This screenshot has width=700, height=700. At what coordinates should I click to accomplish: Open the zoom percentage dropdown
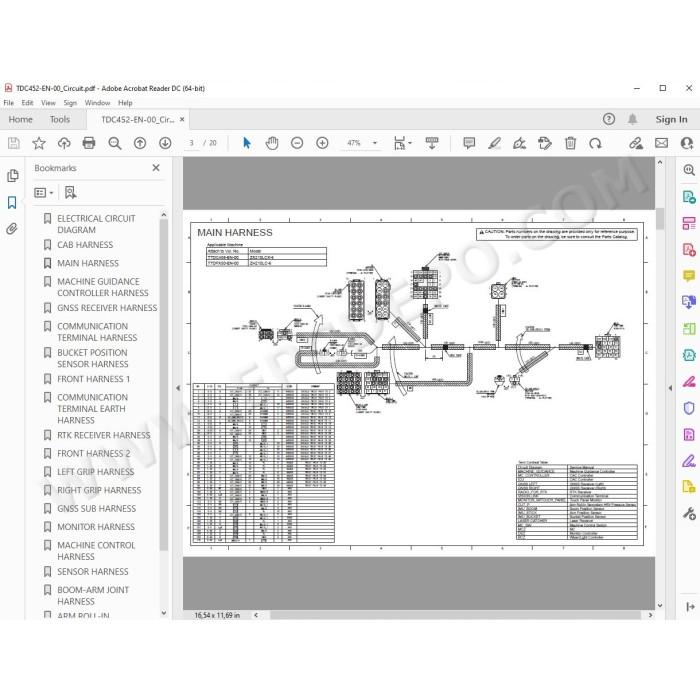(375, 143)
